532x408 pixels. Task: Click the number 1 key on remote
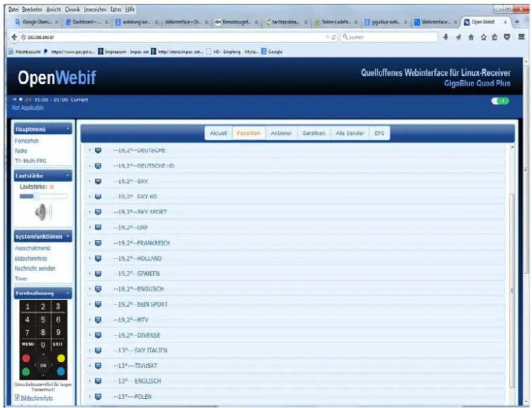(28, 307)
